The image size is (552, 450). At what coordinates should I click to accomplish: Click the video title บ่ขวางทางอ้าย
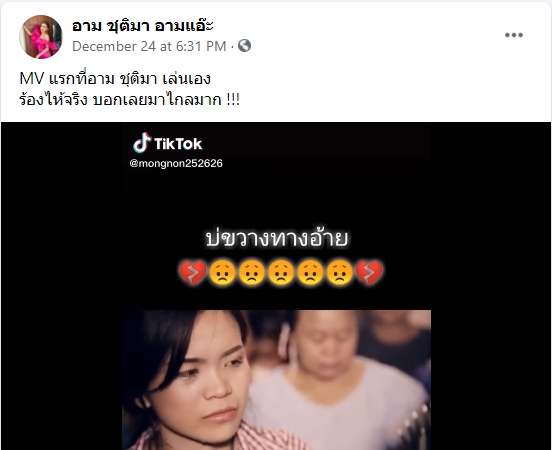tap(277, 238)
